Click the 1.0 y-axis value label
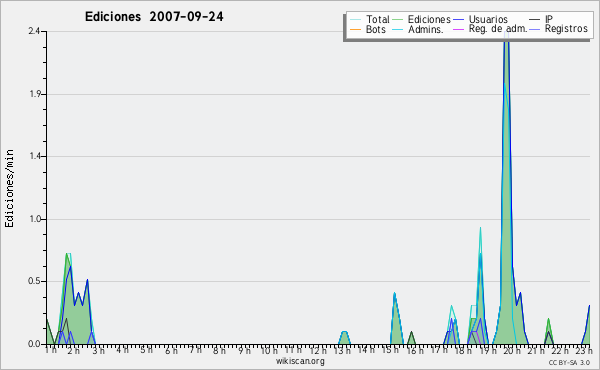This screenshot has height=370, width=600. (x=35, y=219)
